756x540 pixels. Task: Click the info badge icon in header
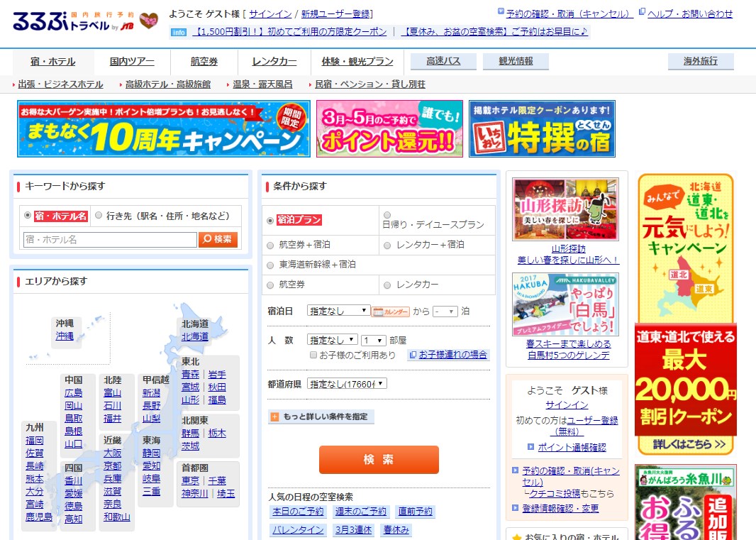[x=179, y=32]
